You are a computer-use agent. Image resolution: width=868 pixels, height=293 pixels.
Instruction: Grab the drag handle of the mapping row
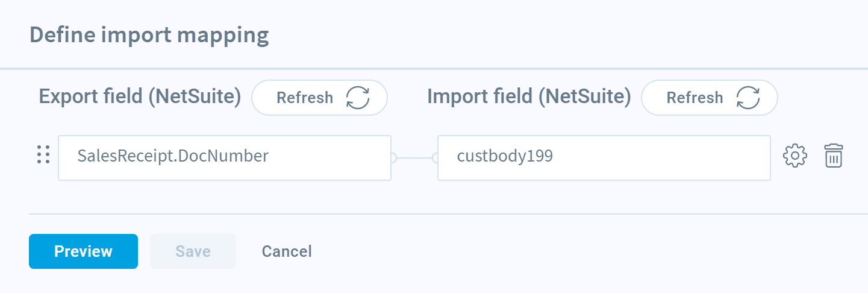tap(43, 155)
